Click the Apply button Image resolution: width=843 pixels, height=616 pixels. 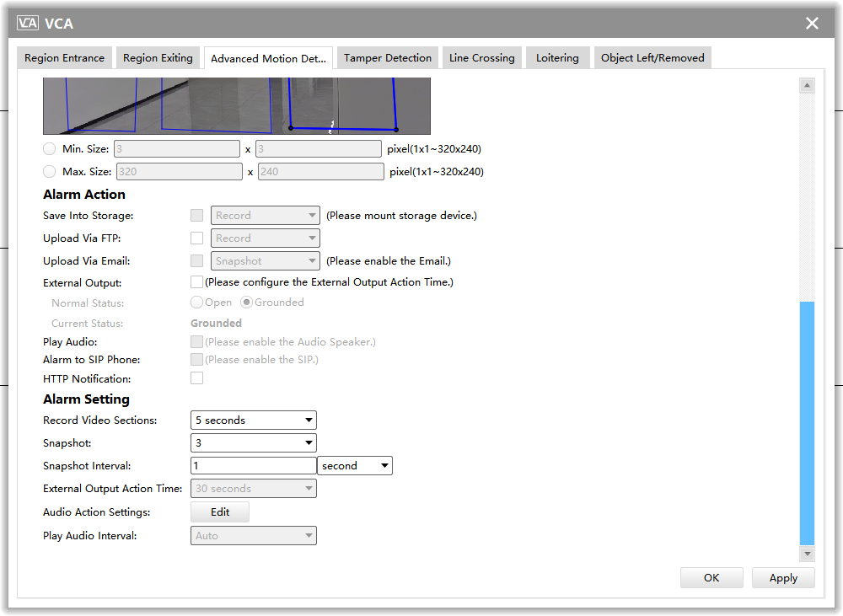[x=783, y=578]
